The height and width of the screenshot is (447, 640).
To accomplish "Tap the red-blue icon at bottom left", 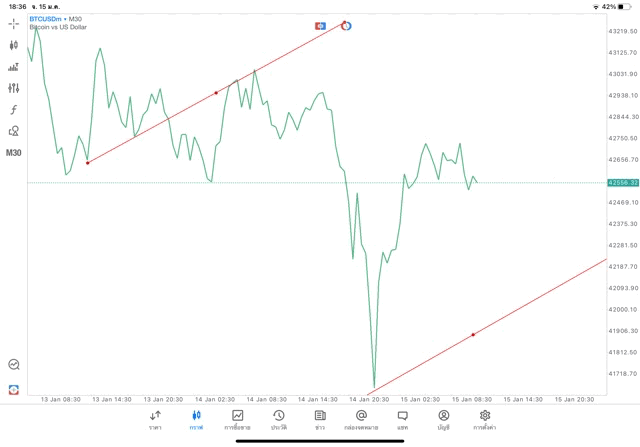I will coord(14,389).
